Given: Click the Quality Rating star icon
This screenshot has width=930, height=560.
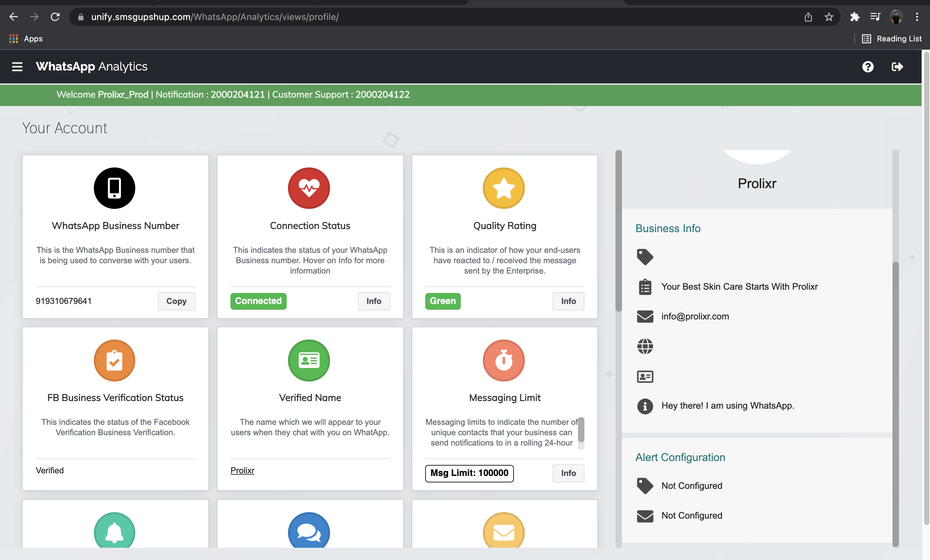Looking at the screenshot, I should point(504,188).
